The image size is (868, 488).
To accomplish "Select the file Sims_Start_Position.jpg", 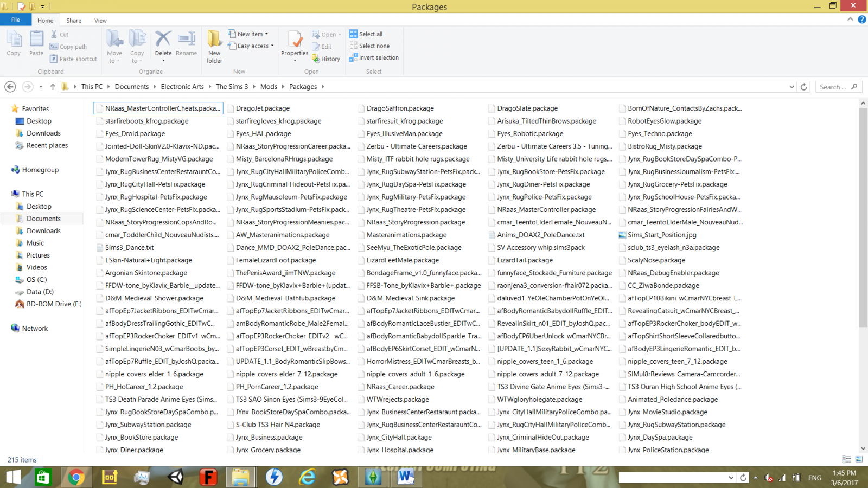I will point(662,235).
